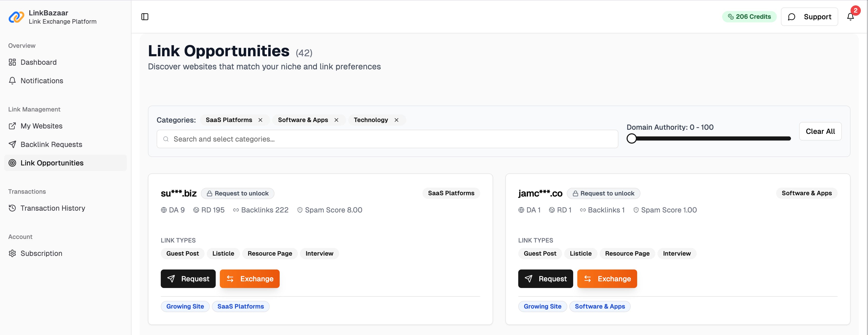Click the Domain Authority slider handle

click(x=632, y=138)
